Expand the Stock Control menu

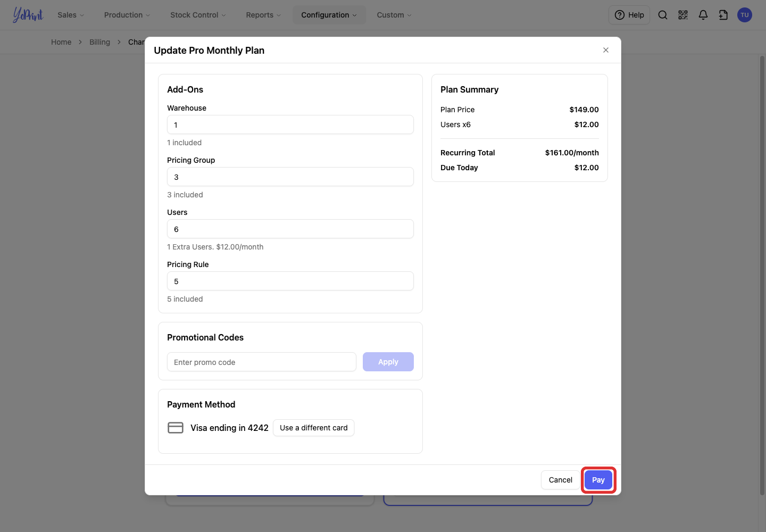(x=198, y=15)
